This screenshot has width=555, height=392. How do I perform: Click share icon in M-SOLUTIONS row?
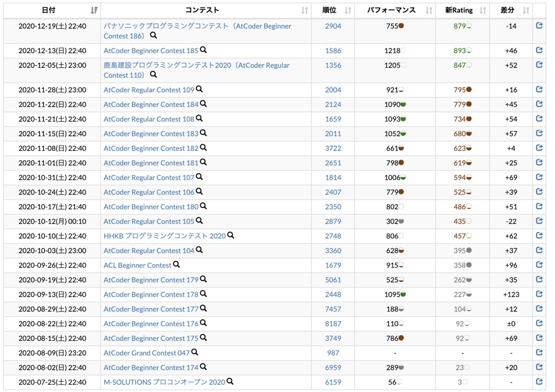pyautogui.click(x=539, y=382)
